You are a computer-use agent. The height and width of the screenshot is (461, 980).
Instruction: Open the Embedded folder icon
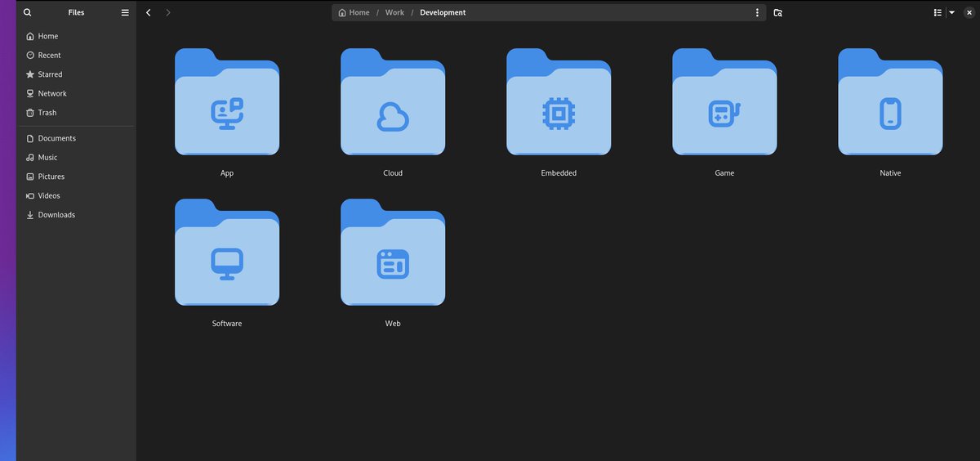tap(559, 102)
